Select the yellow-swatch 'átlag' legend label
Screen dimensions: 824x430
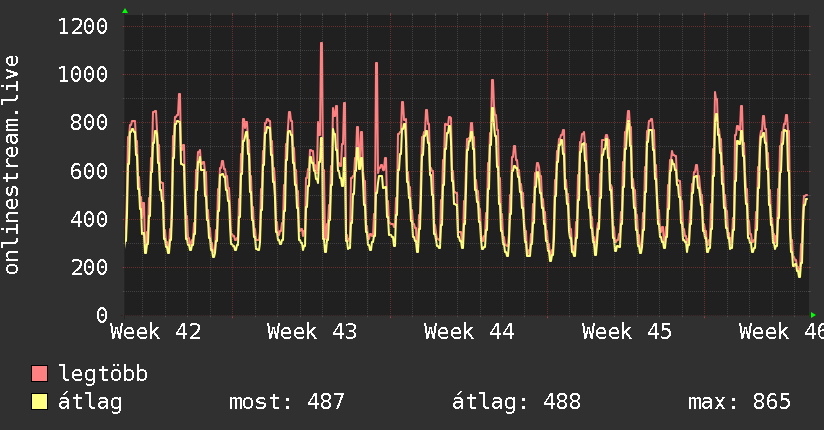pyautogui.click(x=90, y=402)
